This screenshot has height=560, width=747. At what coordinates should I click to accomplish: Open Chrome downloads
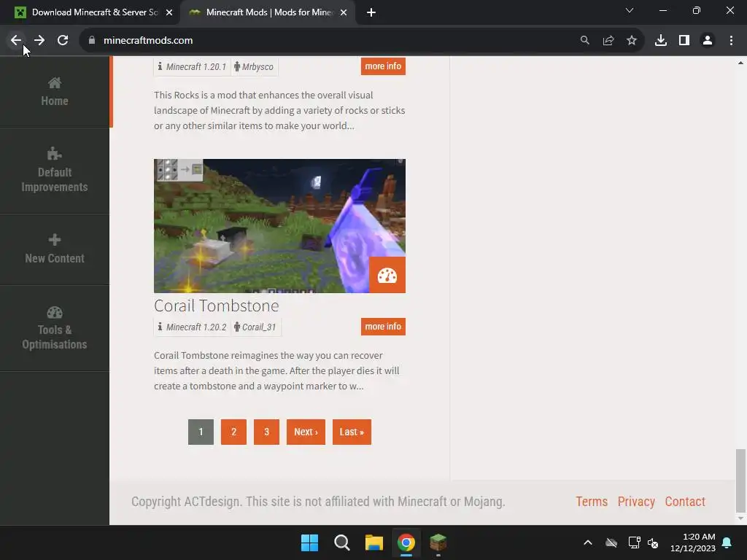(x=661, y=41)
